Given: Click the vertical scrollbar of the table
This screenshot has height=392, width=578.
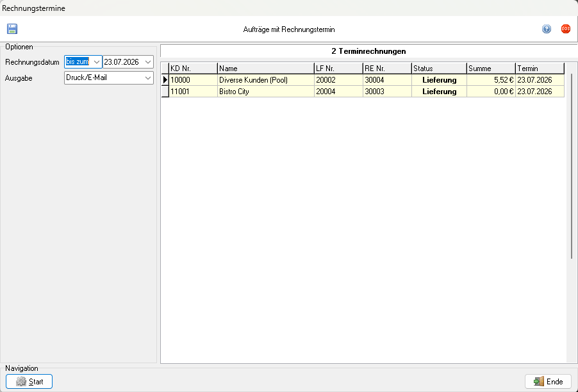Looking at the screenshot, I should (572, 166).
